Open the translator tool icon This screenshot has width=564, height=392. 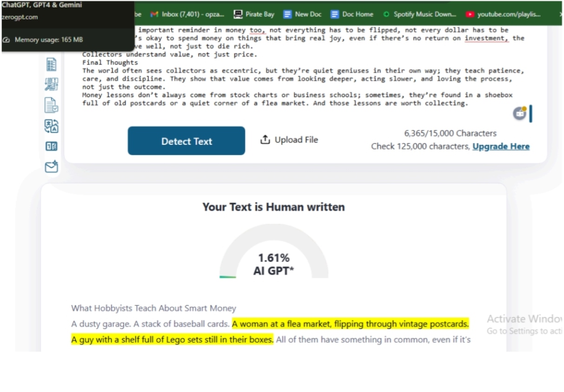(52, 126)
